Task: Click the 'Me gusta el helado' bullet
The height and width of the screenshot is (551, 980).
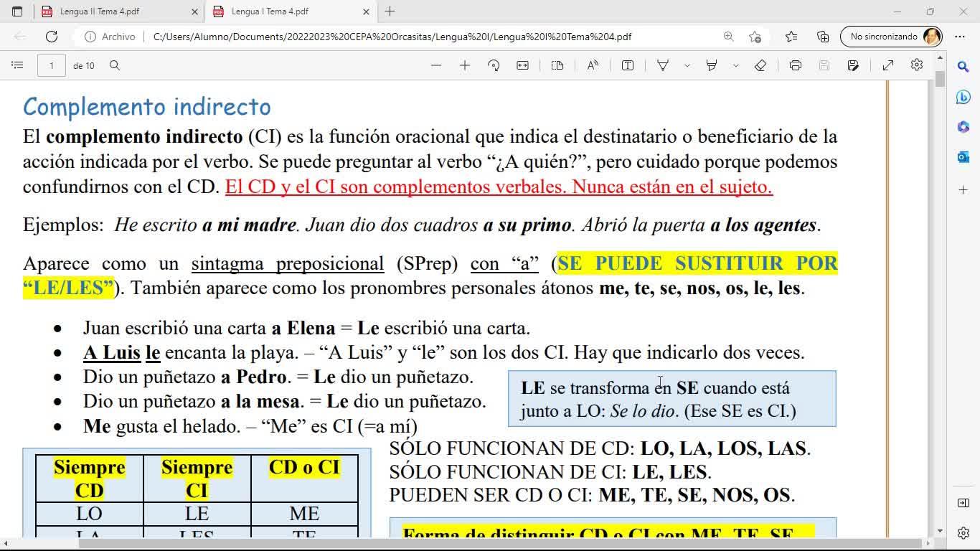Action: (250, 426)
